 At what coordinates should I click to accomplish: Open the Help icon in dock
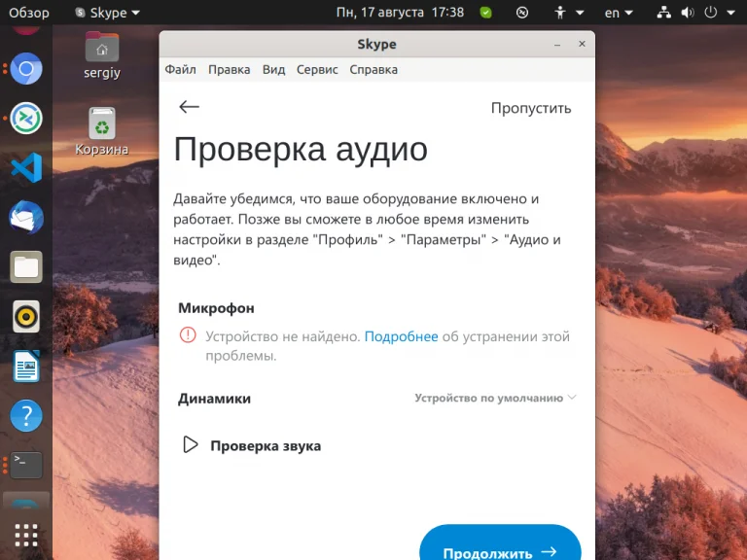tap(26, 416)
